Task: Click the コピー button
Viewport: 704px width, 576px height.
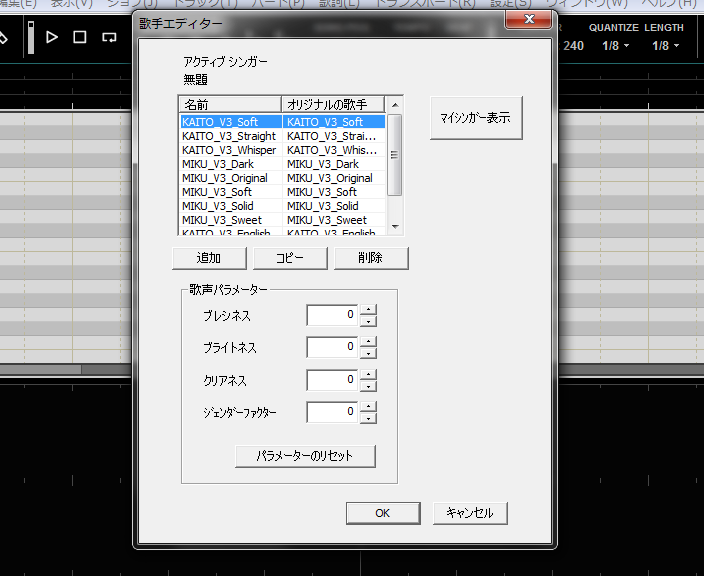Action: pyautogui.click(x=290, y=258)
